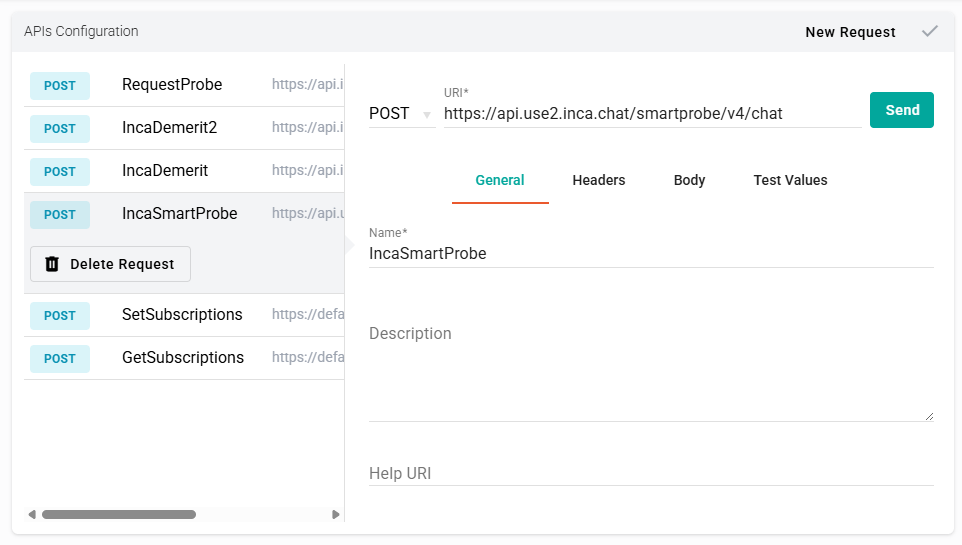Click the horizontal scrollbar thumb in request list

118,514
